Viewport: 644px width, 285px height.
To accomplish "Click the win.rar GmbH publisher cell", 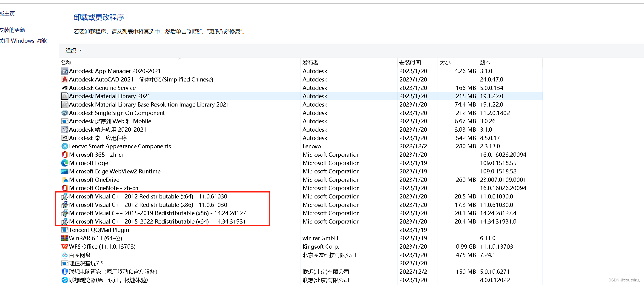I will point(320,238).
